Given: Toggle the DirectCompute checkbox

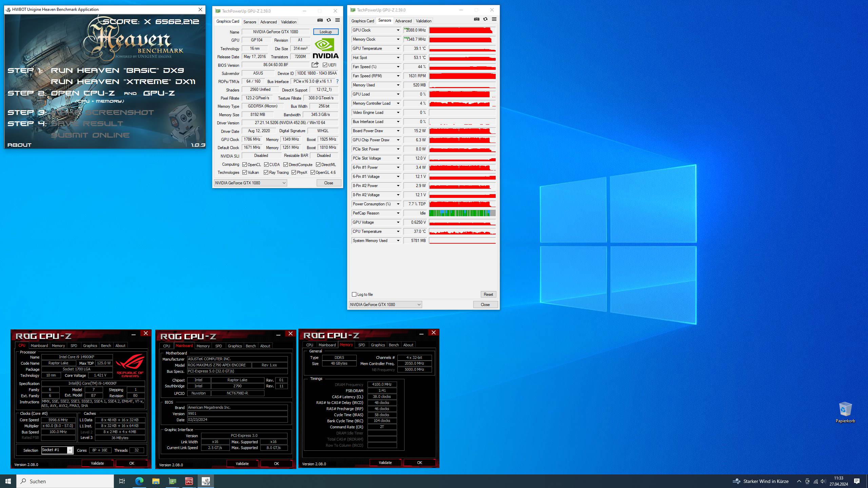Looking at the screenshot, I should click(285, 165).
